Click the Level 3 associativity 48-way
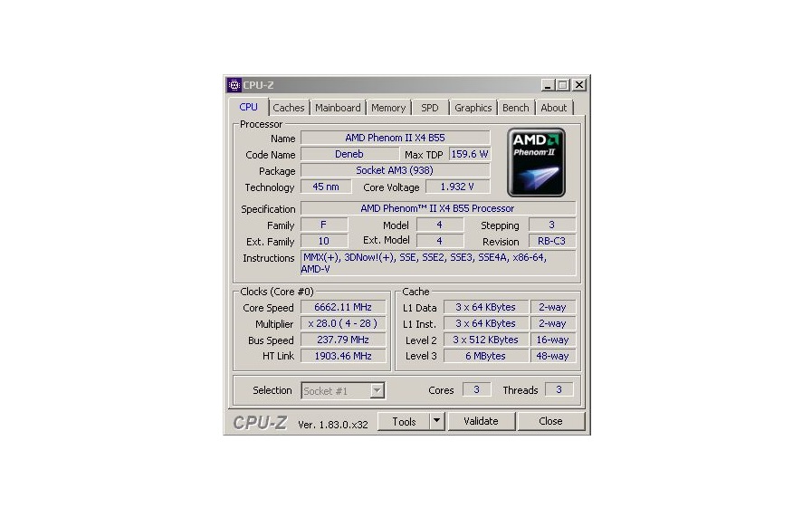The width and height of the screenshot is (812, 527). coord(552,356)
